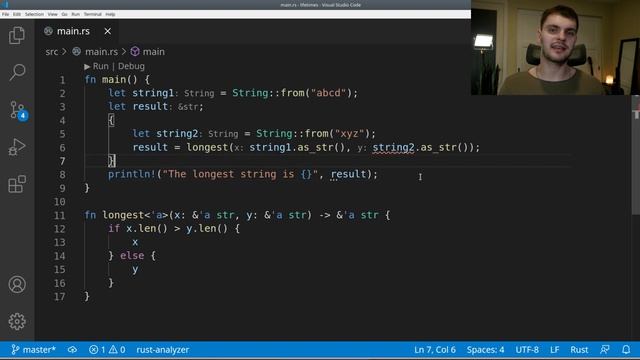
Task: Open the Terminal menu
Action: point(93,14)
